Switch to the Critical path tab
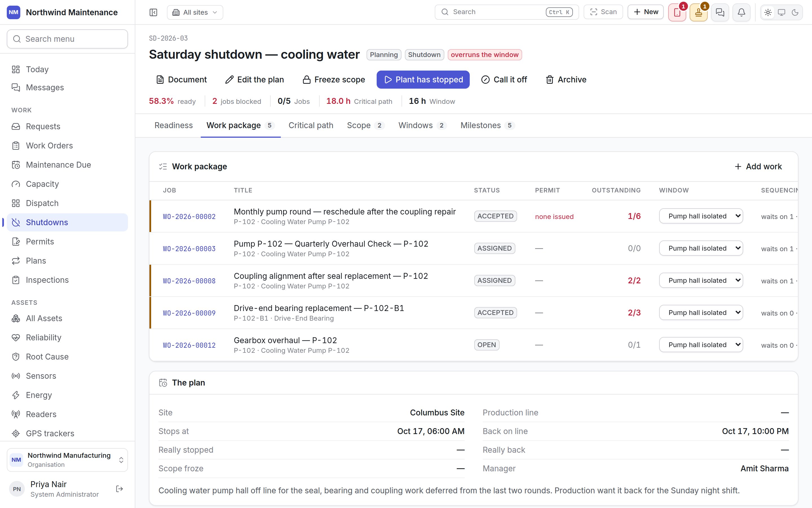The width and height of the screenshot is (812, 508). [x=311, y=125]
